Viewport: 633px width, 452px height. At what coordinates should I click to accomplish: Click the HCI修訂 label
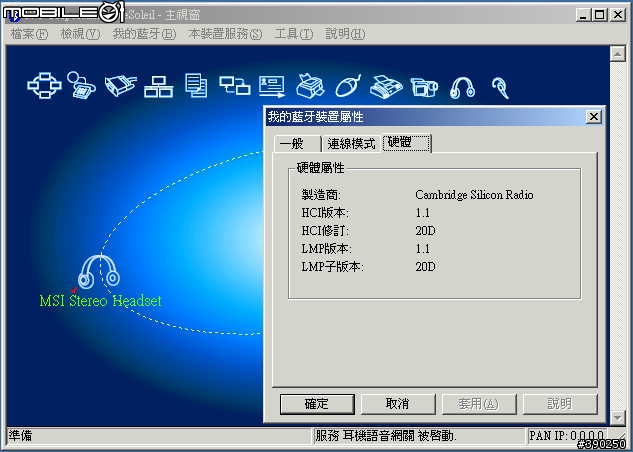[325, 231]
